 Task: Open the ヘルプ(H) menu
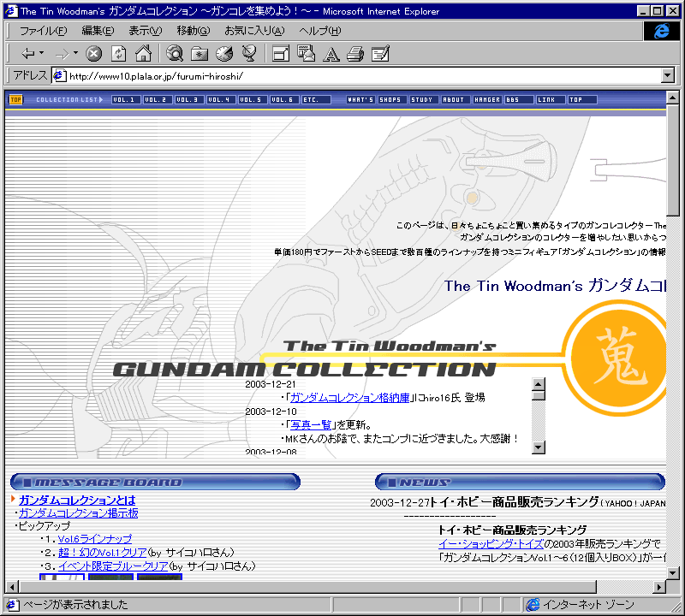pos(319,31)
